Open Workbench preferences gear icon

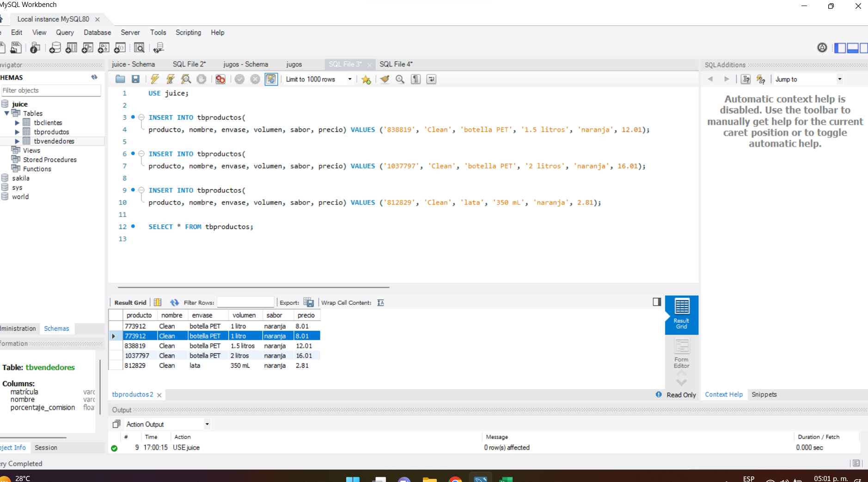pyautogui.click(x=822, y=48)
